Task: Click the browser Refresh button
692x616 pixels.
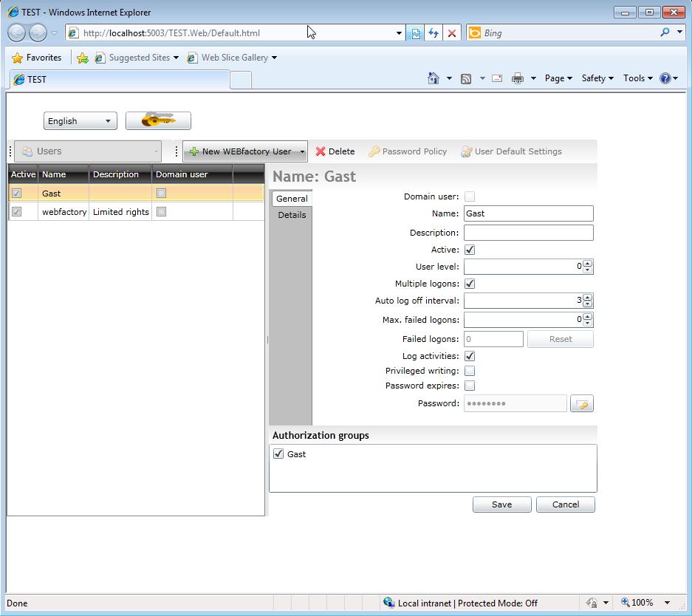Action: pyautogui.click(x=434, y=32)
